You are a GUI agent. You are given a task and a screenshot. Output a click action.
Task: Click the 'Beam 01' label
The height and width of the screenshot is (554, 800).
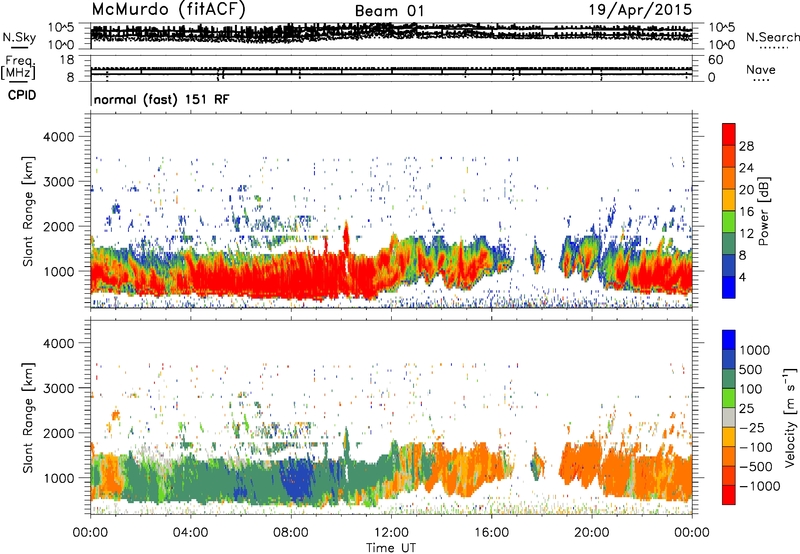tap(389, 11)
